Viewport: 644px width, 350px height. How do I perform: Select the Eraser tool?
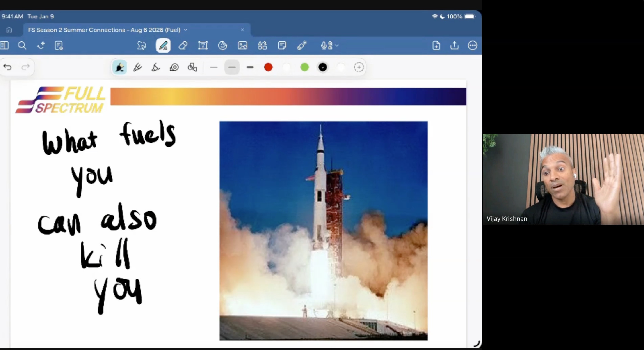(x=183, y=46)
